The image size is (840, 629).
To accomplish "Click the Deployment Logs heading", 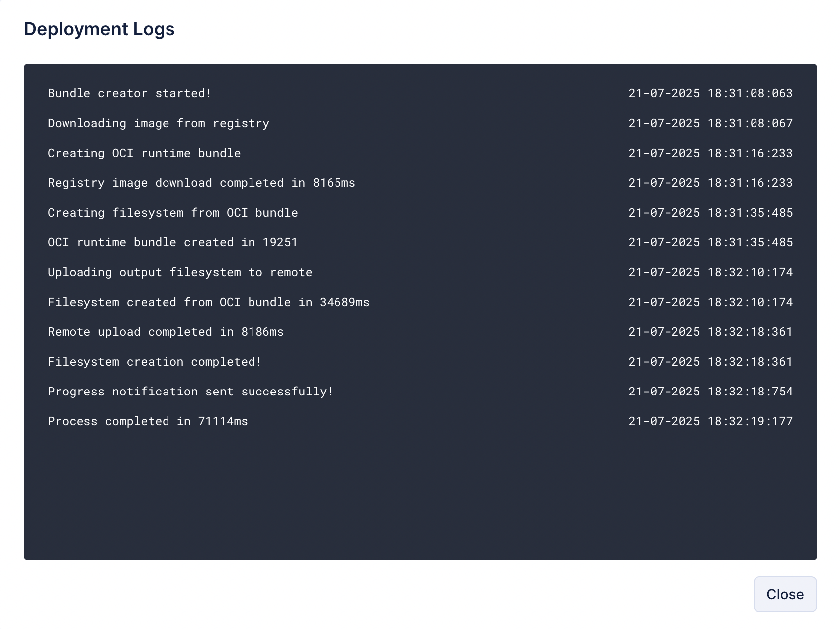I will 99,29.
